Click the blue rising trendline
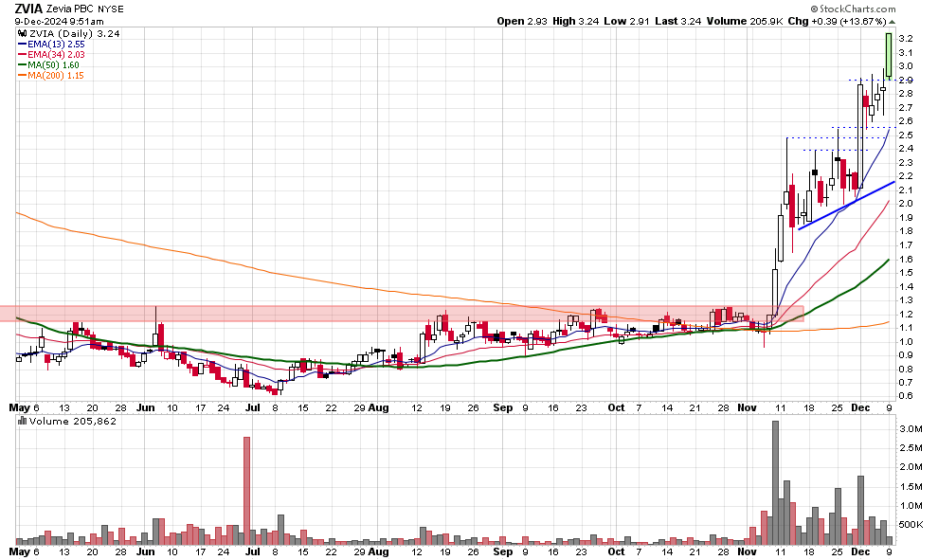 coord(843,204)
